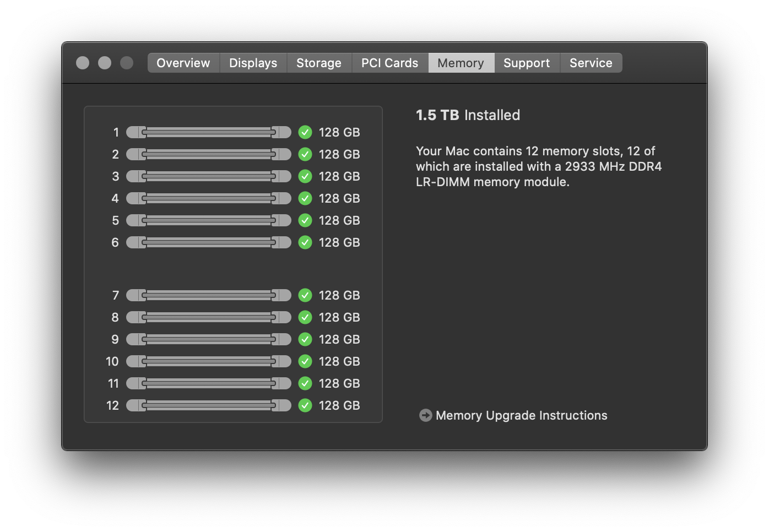
Task: Show the Service tab
Action: [x=591, y=63]
